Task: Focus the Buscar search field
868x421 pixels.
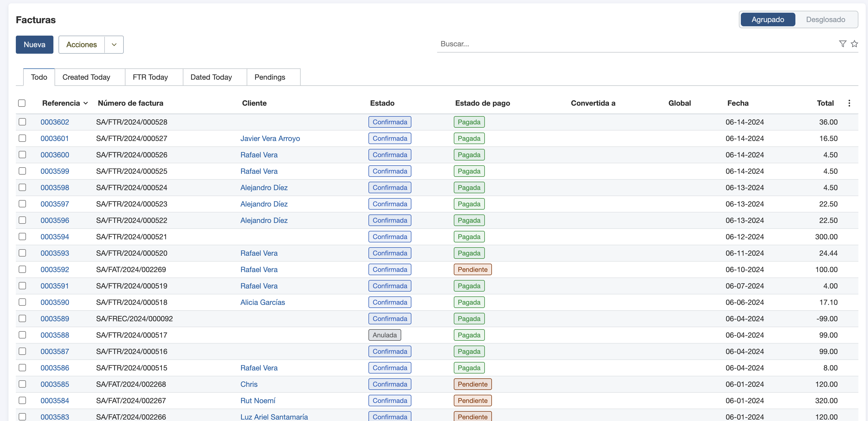Action: click(637, 44)
